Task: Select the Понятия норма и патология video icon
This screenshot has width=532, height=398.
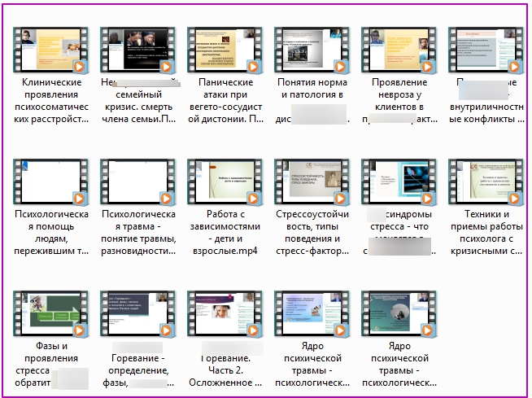Action: [x=311, y=50]
